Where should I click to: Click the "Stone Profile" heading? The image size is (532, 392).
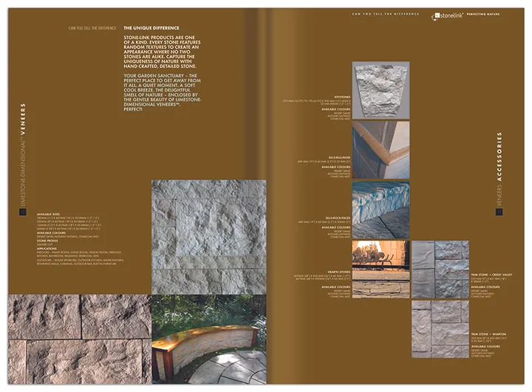click(x=47, y=241)
